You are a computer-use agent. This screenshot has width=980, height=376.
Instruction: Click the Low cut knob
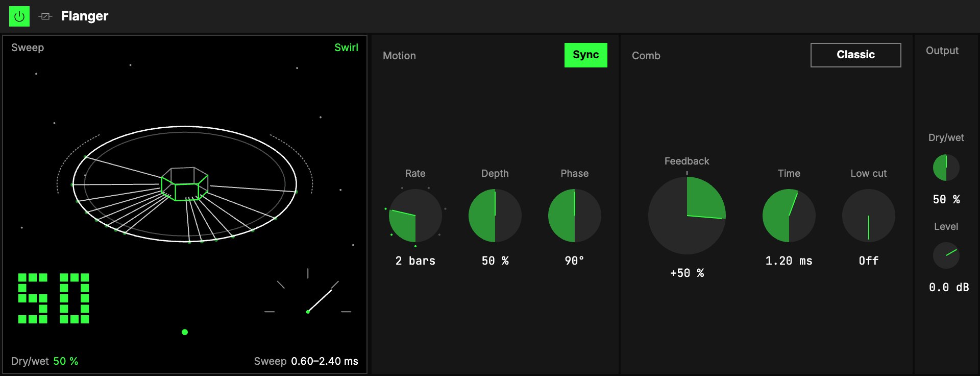[869, 216]
